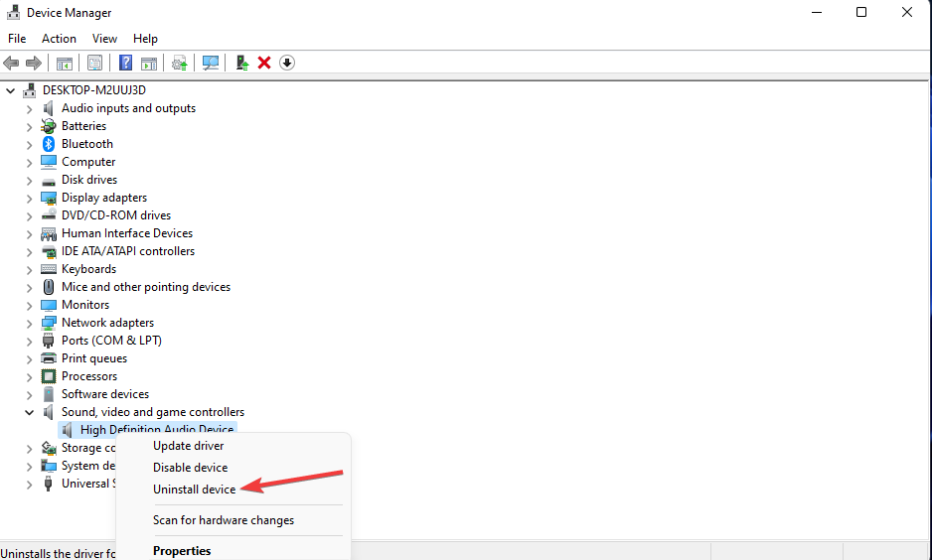Expand the Storage controllers chevron
932x560 pixels.
point(29,449)
